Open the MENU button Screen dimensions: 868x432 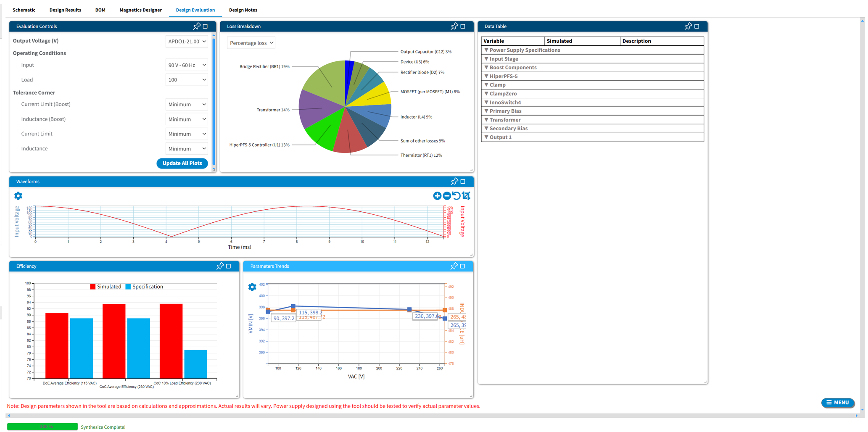837,403
